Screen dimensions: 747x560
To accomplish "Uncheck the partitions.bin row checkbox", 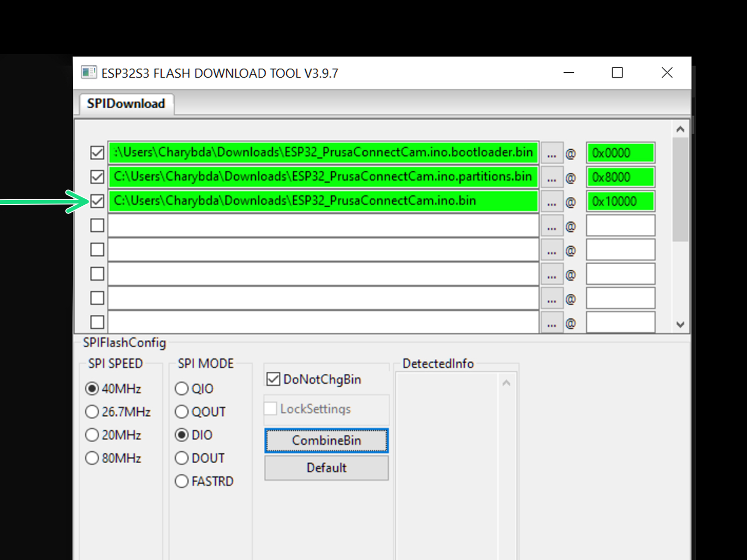I will [97, 177].
